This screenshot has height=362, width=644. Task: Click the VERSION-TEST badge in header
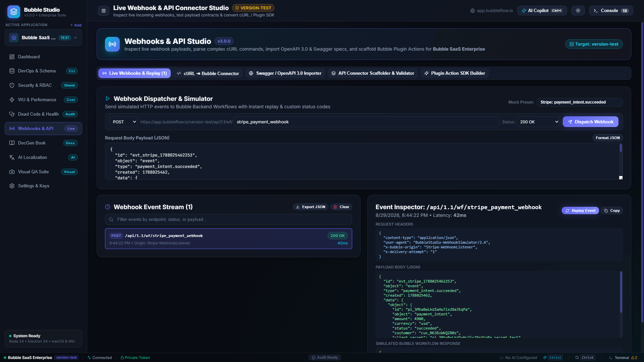click(253, 8)
